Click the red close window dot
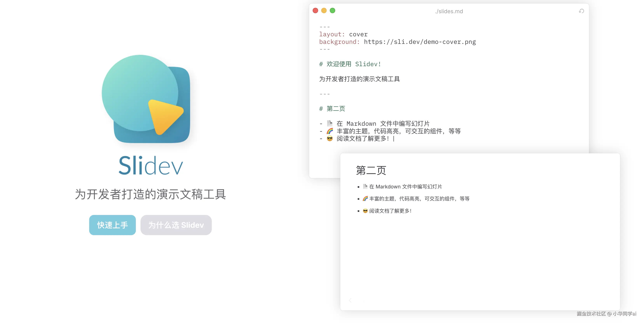The height and width of the screenshot is (324, 644). pos(315,10)
